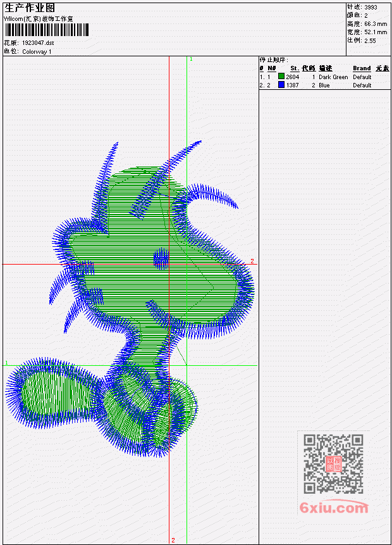The height and width of the screenshot is (545, 392).
Task: Click the '元素' column header
Action: coord(383,68)
